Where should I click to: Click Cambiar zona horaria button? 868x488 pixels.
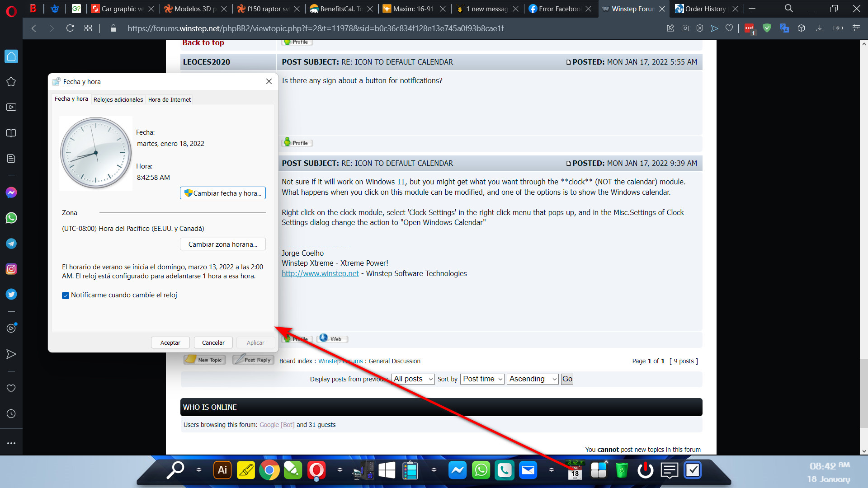coord(223,244)
